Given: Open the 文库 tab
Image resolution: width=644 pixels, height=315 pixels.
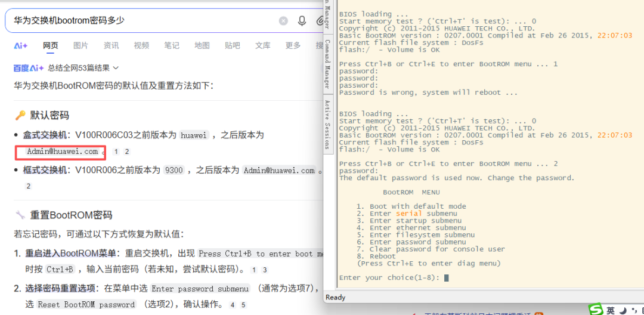Looking at the screenshot, I should (x=262, y=46).
